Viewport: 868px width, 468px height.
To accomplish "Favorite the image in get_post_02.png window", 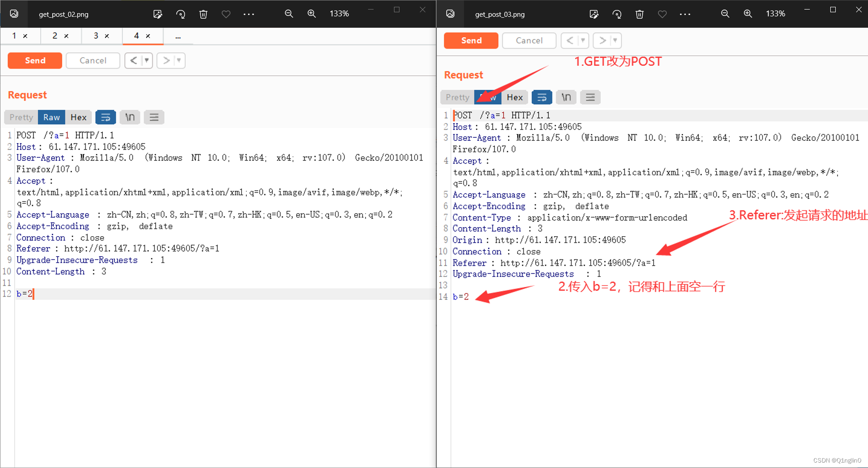I will click(226, 14).
